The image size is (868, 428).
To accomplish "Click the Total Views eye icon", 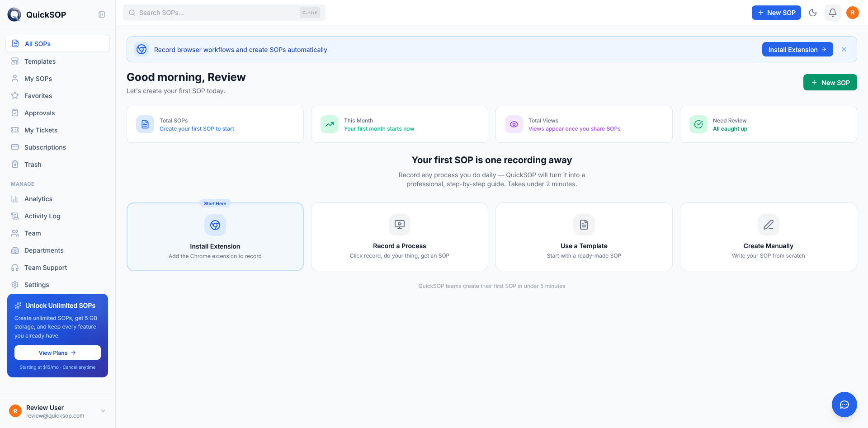I will (x=514, y=124).
